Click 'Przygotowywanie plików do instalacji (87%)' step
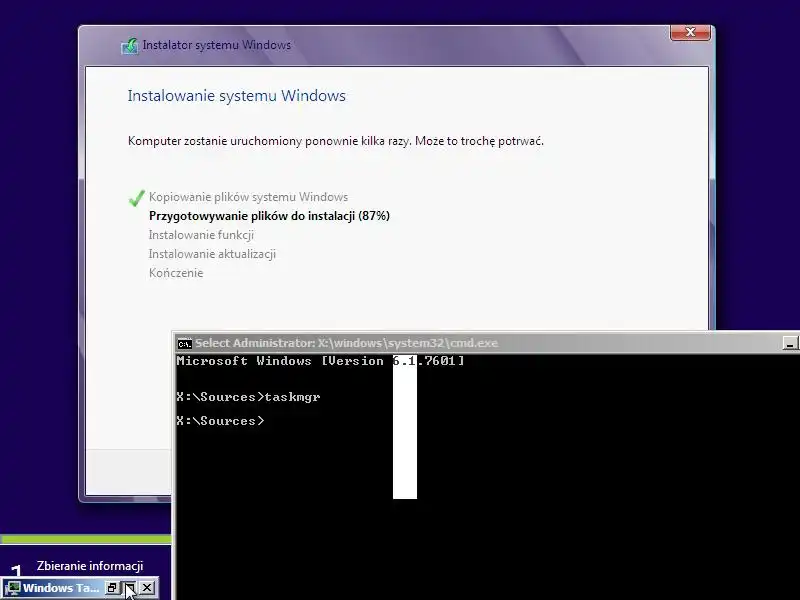This screenshot has height=600, width=800. click(x=269, y=216)
